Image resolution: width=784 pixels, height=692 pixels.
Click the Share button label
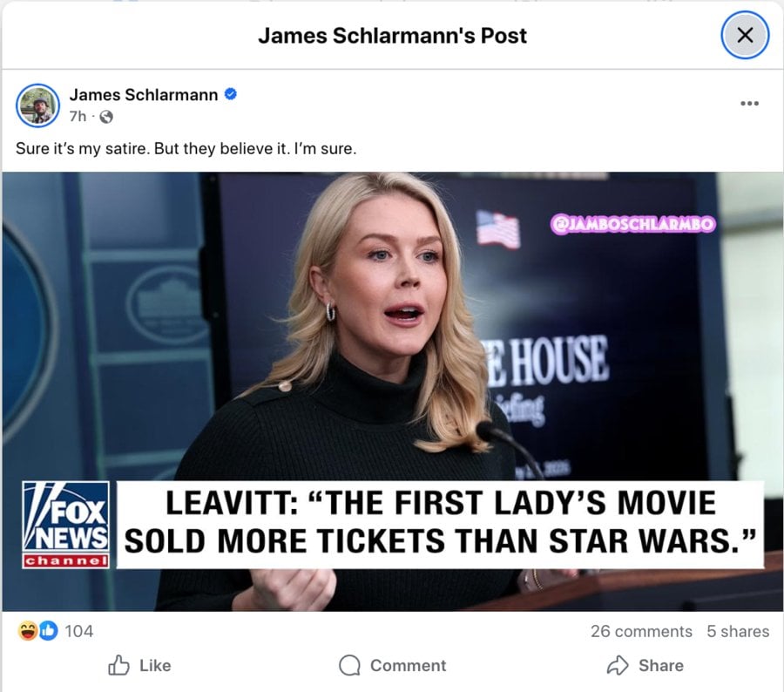point(661,666)
